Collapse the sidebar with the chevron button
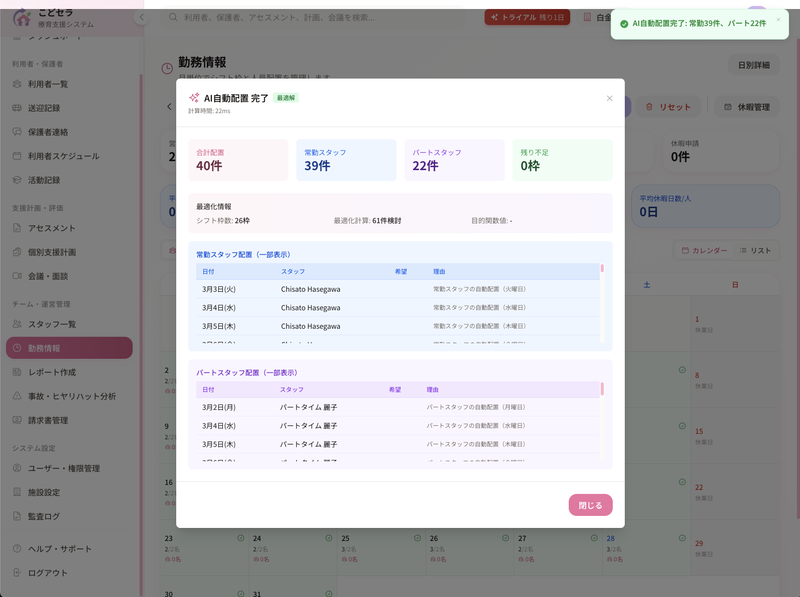 [x=141, y=17]
